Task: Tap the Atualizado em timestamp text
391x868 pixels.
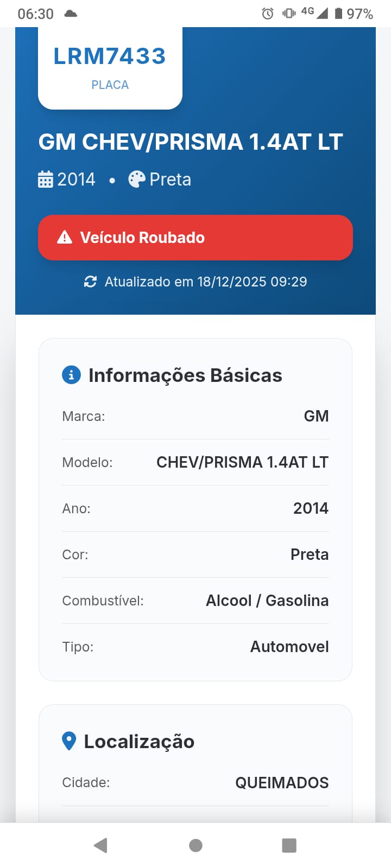Action: pyautogui.click(x=205, y=282)
